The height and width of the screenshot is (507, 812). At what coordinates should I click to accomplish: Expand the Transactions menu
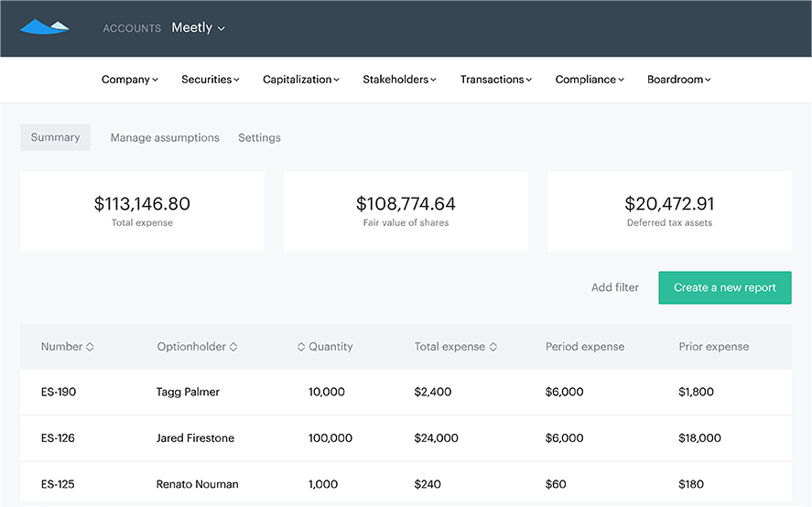496,80
